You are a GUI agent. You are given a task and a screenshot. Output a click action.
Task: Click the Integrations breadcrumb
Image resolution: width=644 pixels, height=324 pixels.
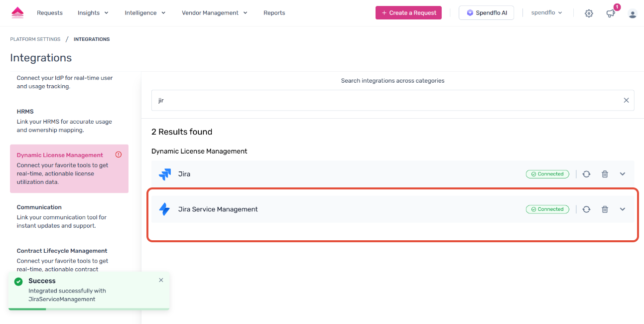(x=92, y=39)
